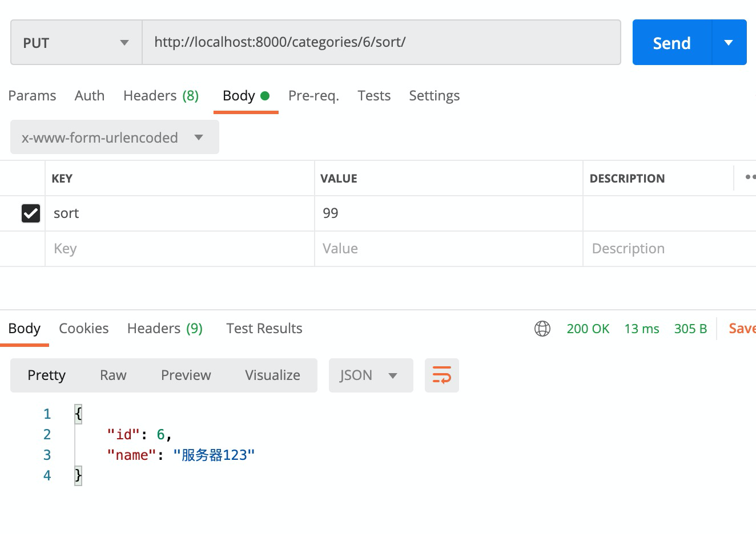
Task: Save the response using the Save link
Action: point(742,328)
